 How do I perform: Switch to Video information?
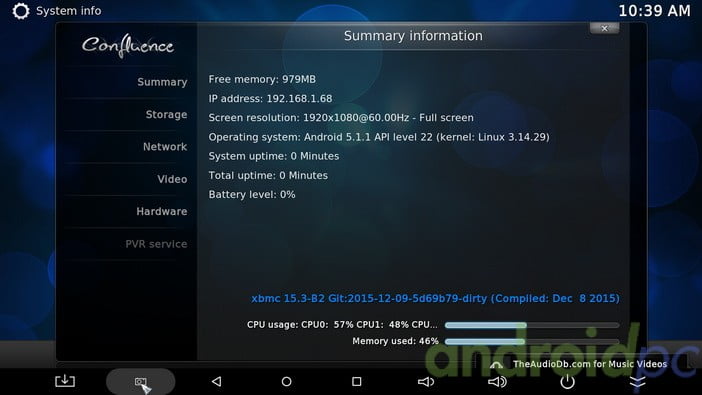pos(172,179)
